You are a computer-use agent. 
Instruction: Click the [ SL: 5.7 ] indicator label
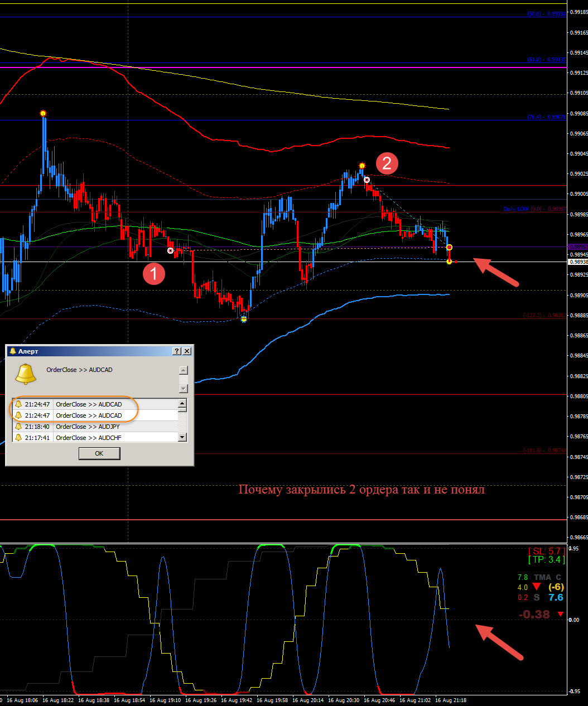tap(547, 551)
